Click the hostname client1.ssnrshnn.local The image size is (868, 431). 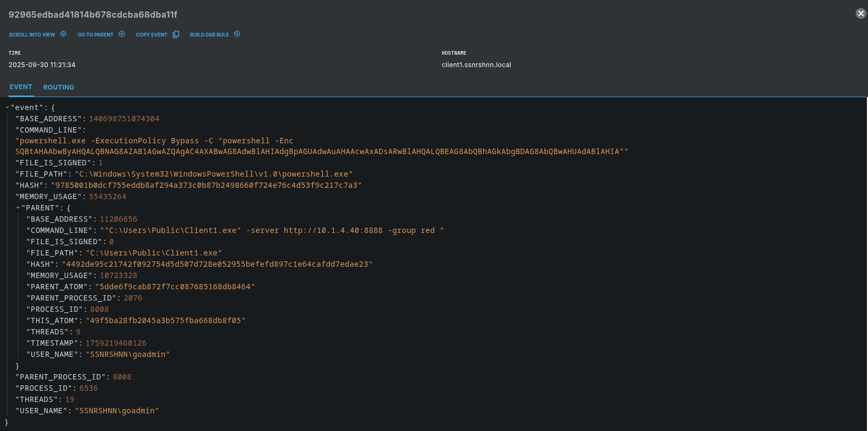[x=476, y=65]
